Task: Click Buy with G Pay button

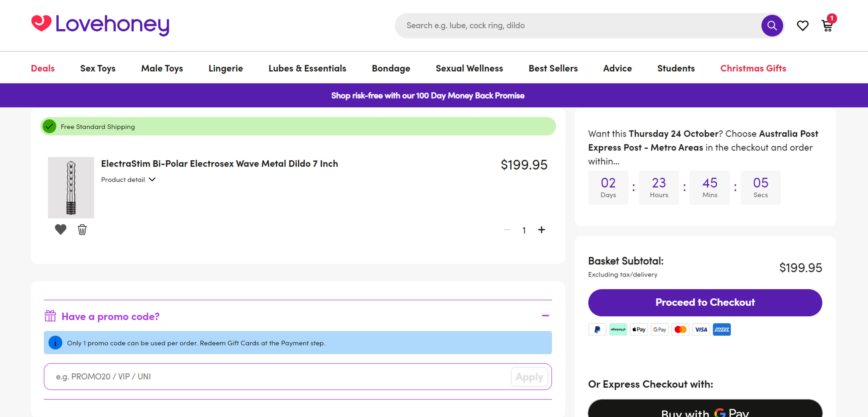Action: tap(705, 409)
